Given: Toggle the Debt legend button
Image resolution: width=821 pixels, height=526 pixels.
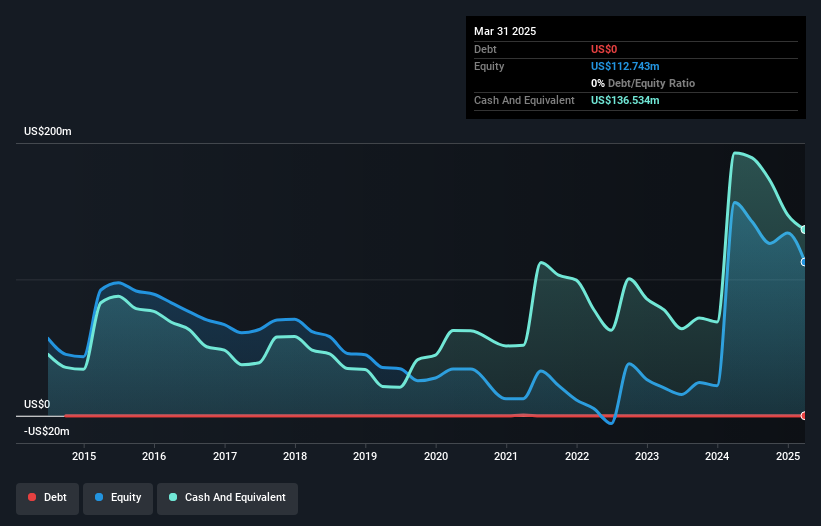Looking at the screenshot, I should point(48,498).
